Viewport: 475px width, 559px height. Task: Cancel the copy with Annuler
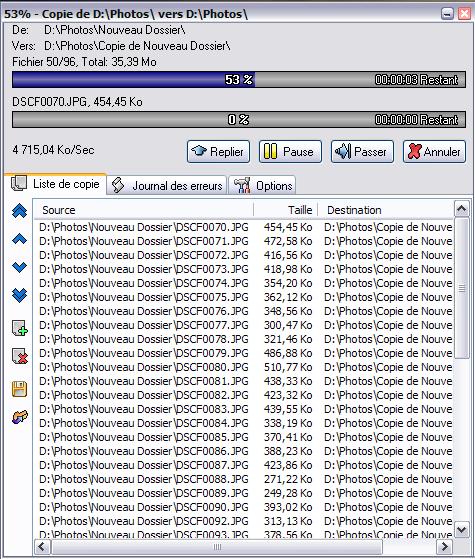coord(434,152)
